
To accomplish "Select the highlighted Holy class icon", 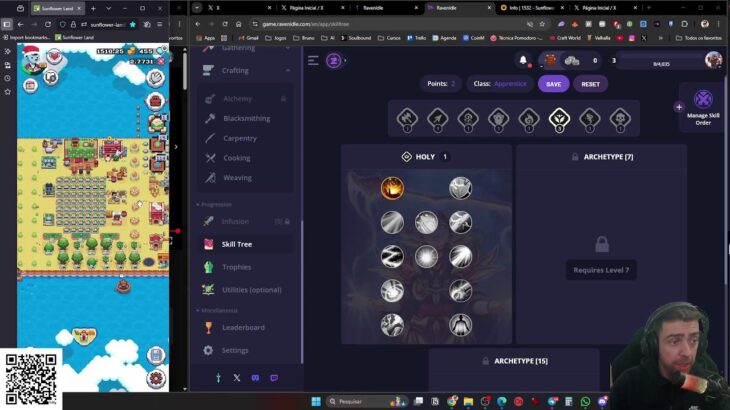I will (559, 118).
